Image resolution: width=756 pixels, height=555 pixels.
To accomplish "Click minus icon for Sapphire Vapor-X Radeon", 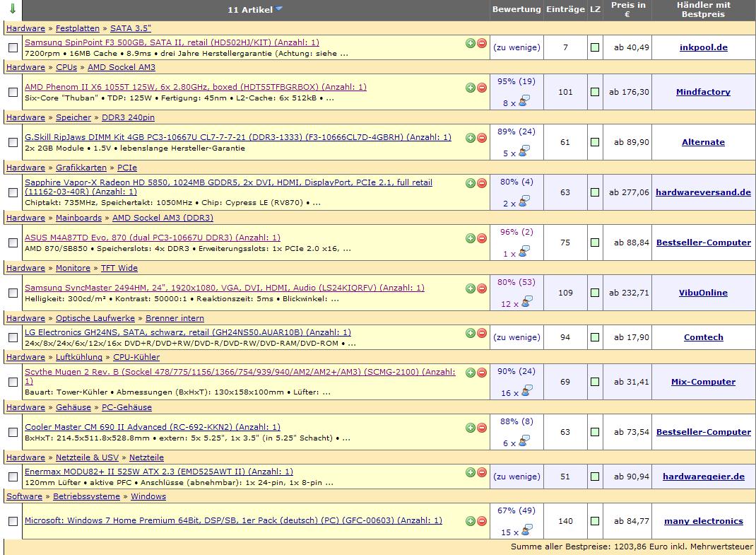I will [482, 183].
